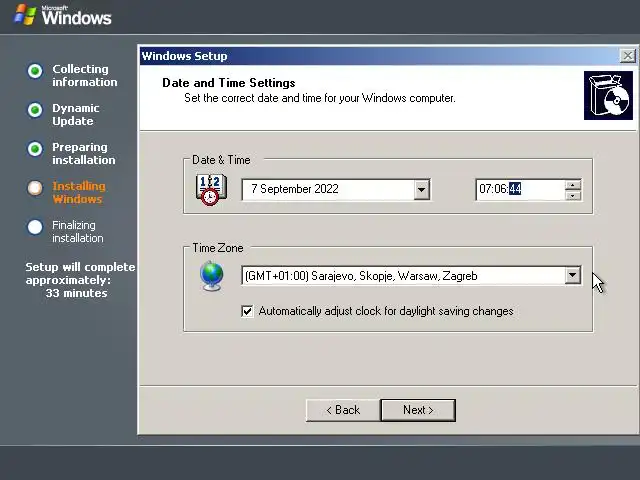Click the 'Setup will complete approximately:' text

(80, 273)
